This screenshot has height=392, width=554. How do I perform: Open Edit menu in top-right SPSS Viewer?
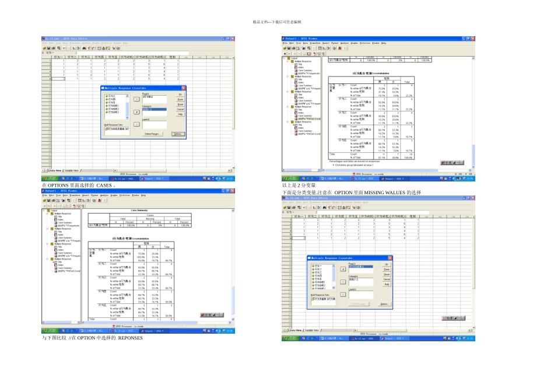tap(292, 43)
